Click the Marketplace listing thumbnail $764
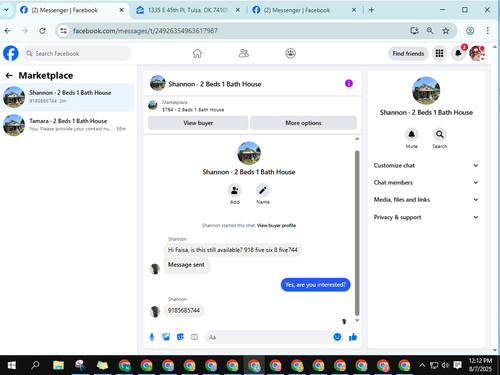The width and height of the screenshot is (500, 375). [153, 106]
